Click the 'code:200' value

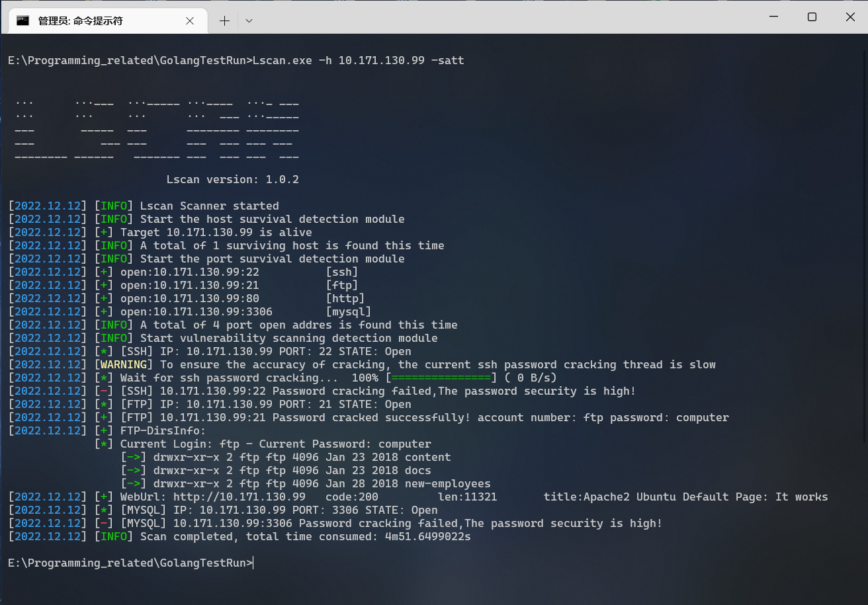click(352, 497)
